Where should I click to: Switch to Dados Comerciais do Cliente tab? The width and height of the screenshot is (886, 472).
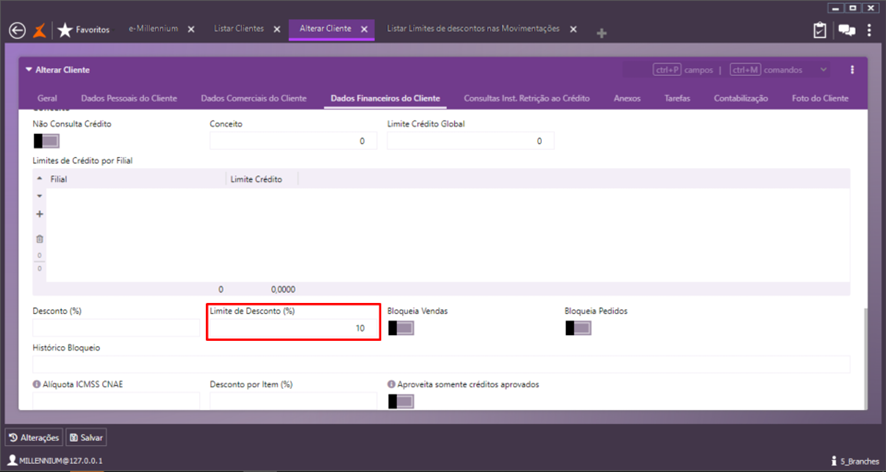click(x=254, y=98)
